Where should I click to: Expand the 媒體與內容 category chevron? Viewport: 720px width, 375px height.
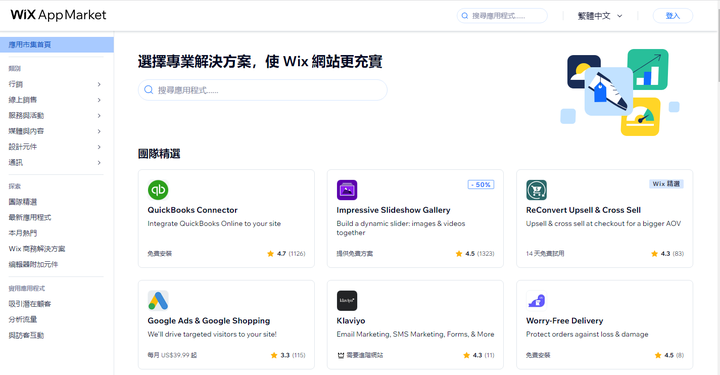point(99,131)
